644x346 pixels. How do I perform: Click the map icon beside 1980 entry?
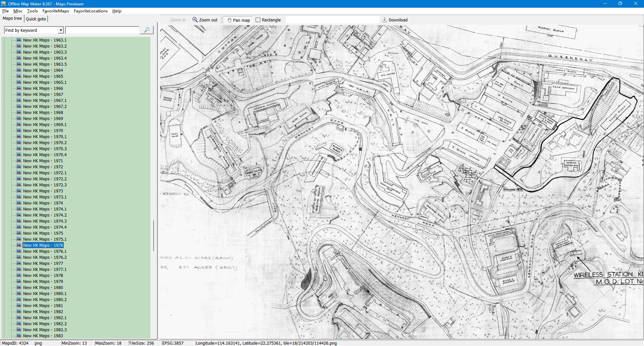pyautogui.click(x=19, y=287)
